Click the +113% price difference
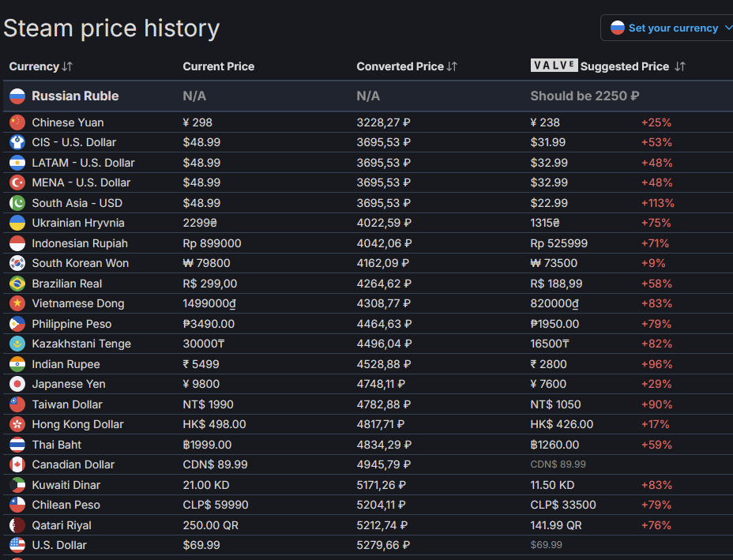Viewport: 733px width, 560px height. point(658,203)
